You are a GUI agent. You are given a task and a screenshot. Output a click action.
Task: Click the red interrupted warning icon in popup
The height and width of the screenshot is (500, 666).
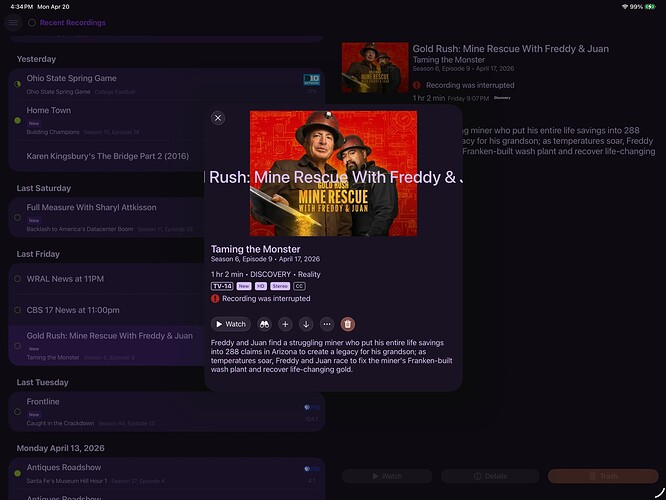[x=215, y=299]
